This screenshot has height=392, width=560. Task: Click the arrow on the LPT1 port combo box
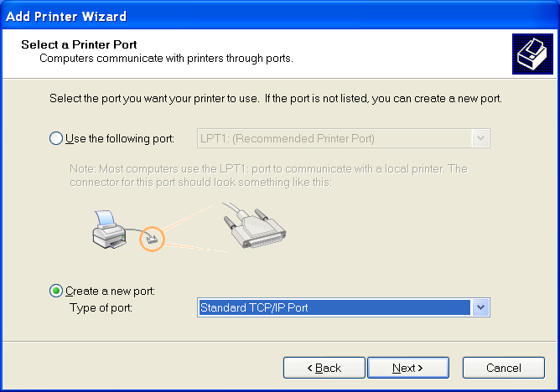(480, 138)
